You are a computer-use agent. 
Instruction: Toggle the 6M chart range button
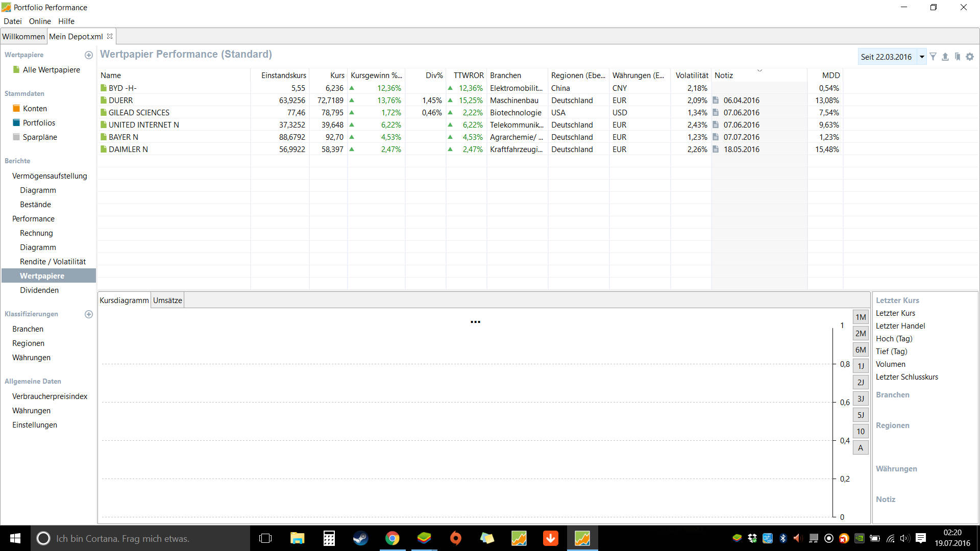tap(861, 350)
